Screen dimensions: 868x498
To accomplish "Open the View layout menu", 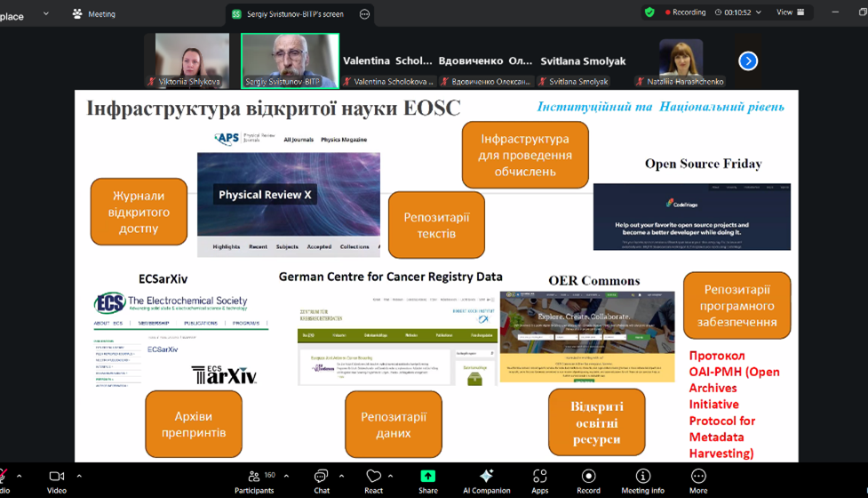I will [790, 12].
